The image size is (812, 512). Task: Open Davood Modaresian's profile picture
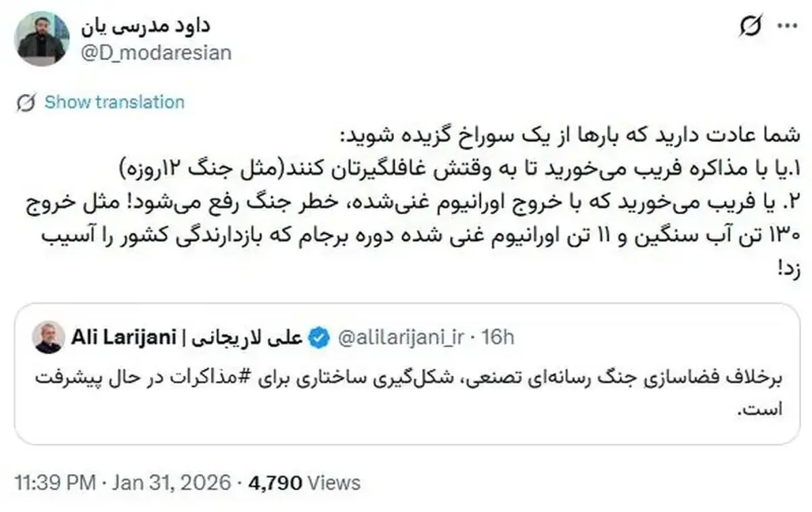[x=41, y=40]
